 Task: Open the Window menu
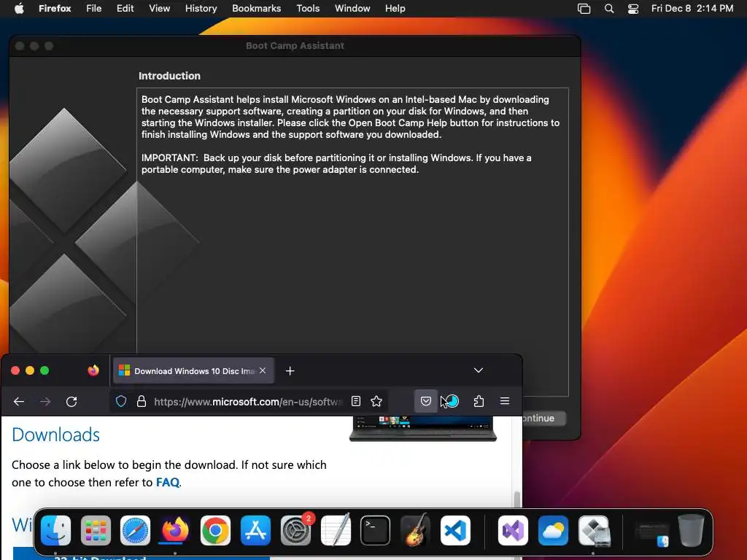352,8
